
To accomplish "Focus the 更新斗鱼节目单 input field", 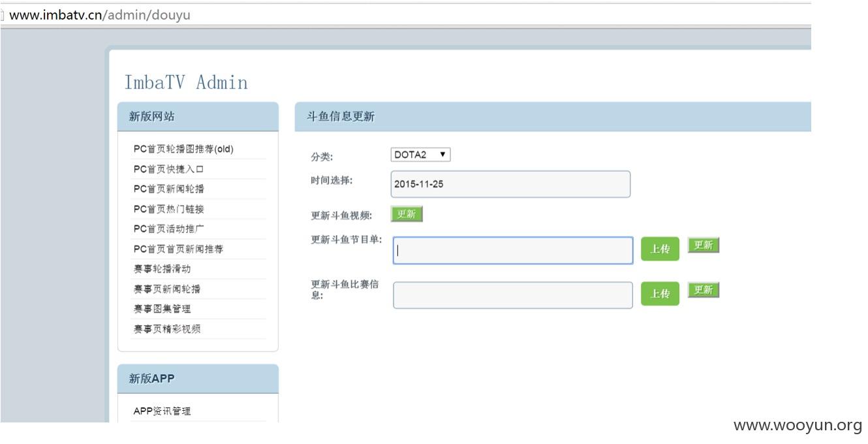I will (513, 251).
